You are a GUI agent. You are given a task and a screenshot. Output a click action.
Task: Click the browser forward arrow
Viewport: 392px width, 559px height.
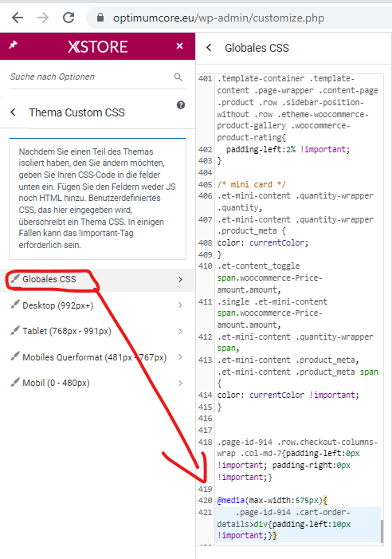click(43, 18)
